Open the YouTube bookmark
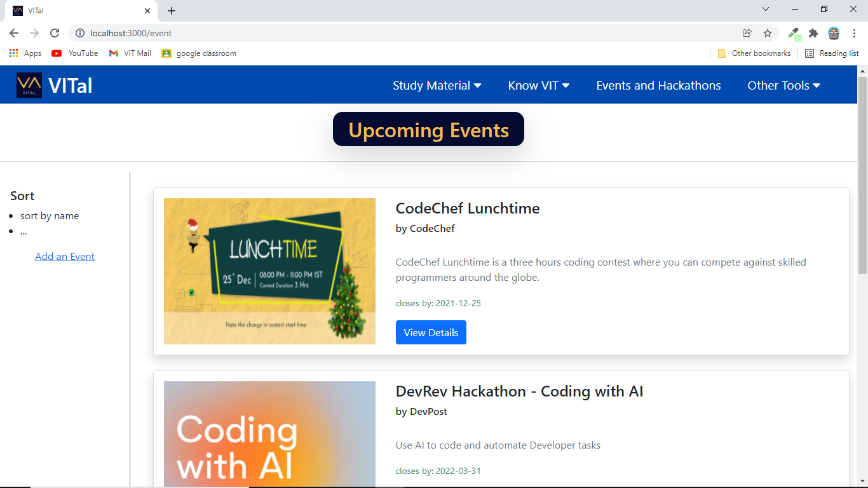The image size is (868, 488). point(75,53)
